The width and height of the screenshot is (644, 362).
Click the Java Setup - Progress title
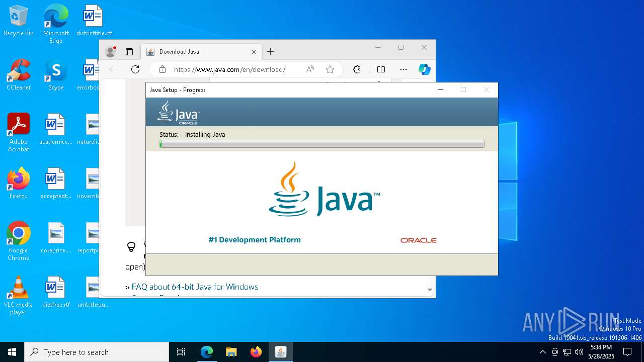point(178,90)
